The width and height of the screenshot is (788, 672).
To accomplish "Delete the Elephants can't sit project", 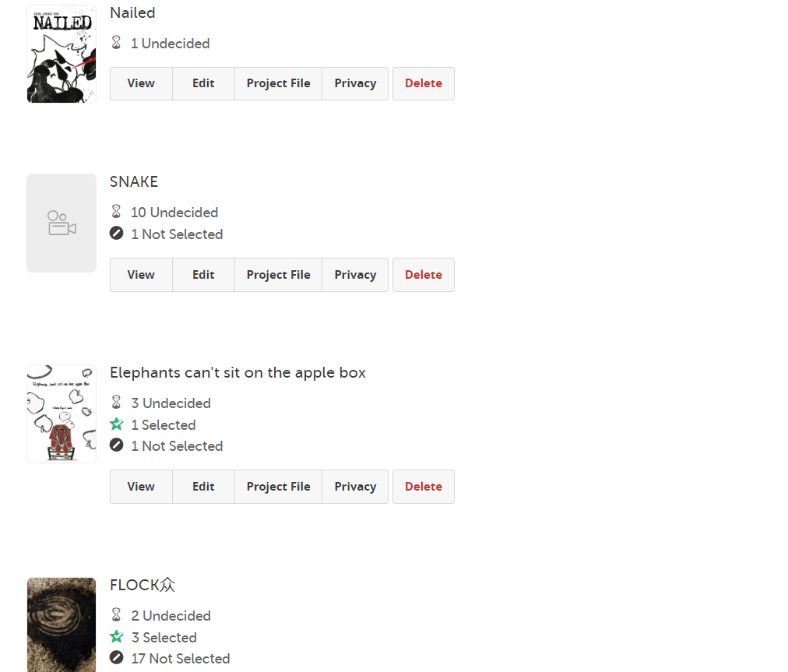I will (424, 487).
